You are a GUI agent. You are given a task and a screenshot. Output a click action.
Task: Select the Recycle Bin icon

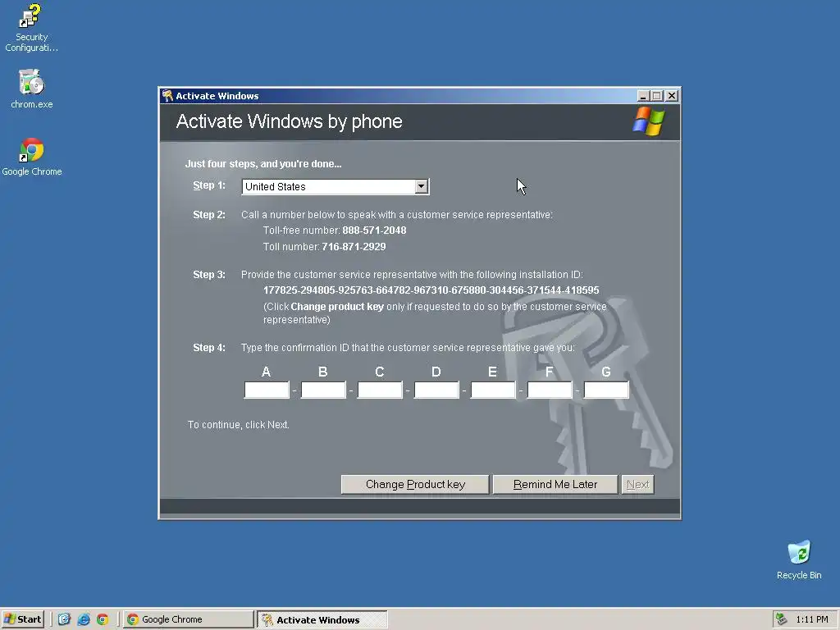coord(799,559)
